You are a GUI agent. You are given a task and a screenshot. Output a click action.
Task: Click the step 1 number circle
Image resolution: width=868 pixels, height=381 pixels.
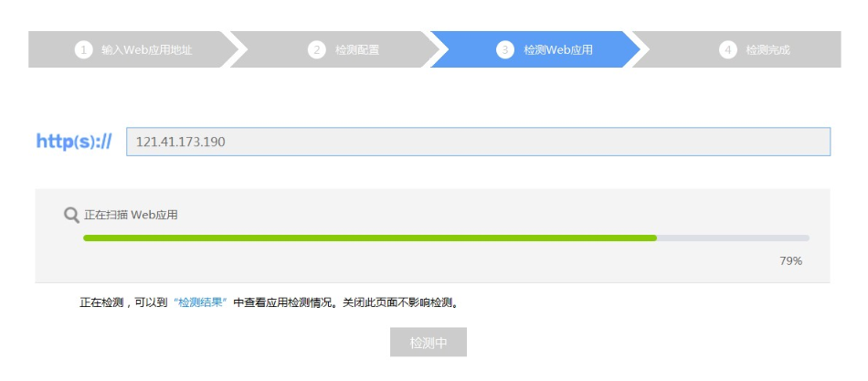83,50
